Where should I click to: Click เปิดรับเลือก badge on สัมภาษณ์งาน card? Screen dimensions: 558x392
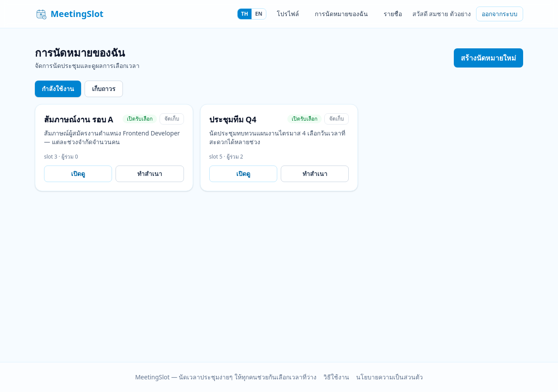tap(140, 119)
